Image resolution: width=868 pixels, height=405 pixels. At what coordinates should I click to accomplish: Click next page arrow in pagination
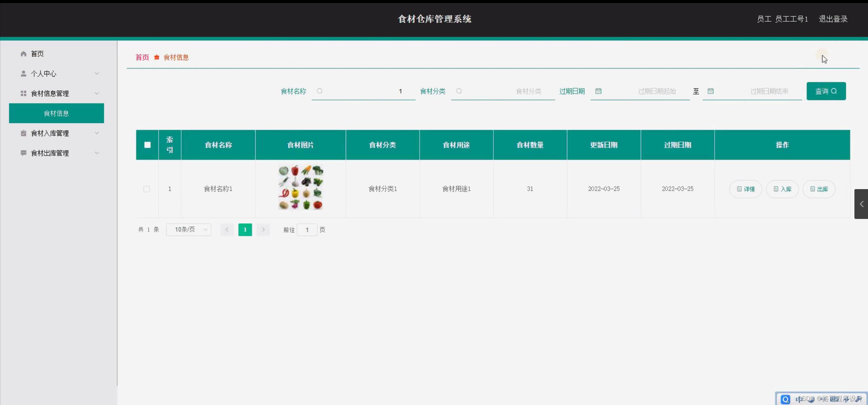coord(263,230)
